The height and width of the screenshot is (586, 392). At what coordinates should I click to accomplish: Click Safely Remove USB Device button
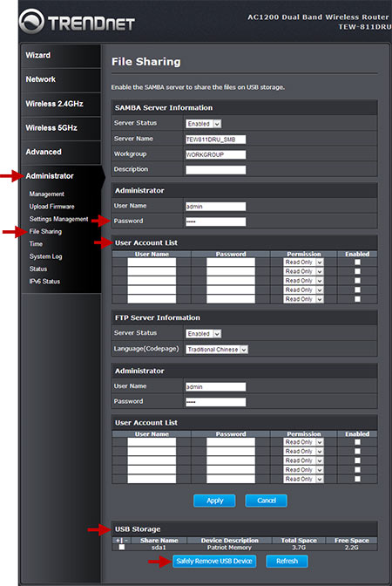pos(214,561)
